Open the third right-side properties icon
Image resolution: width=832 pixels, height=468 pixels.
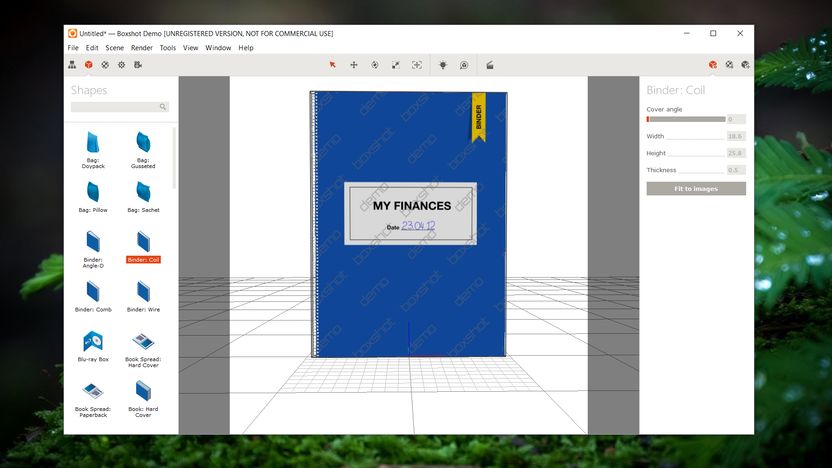coord(746,65)
